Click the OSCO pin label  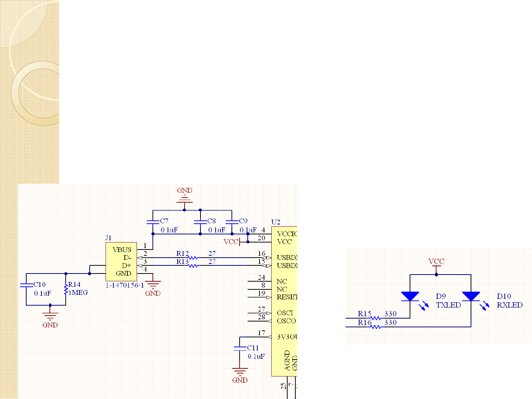pyautogui.click(x=286, y=321)
